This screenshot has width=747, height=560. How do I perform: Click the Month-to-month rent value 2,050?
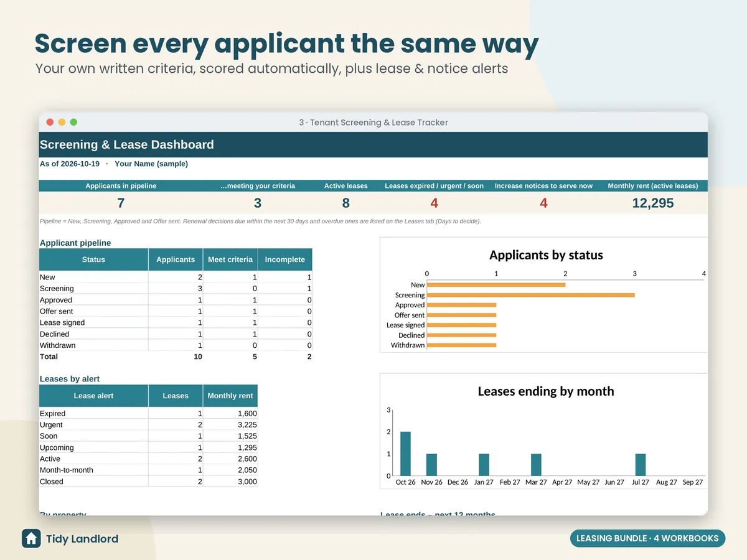[247, 470]
